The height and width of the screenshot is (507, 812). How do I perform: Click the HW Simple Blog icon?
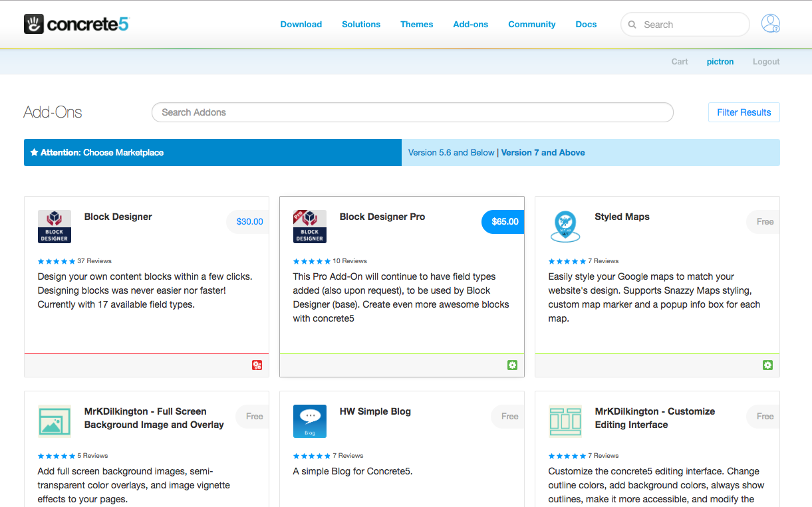pos(310,421)
